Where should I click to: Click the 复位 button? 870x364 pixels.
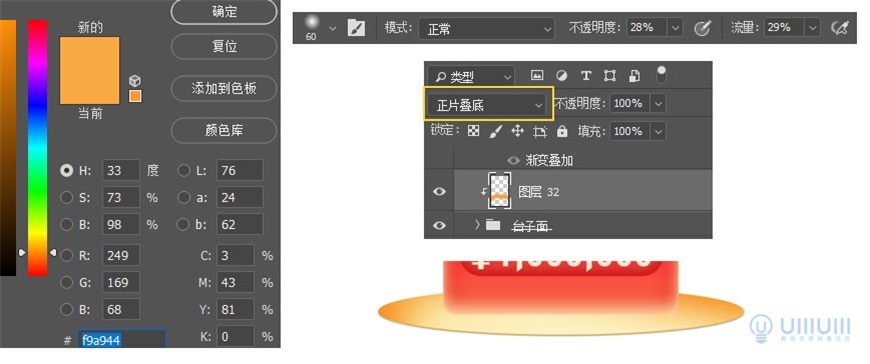point(224,47)
